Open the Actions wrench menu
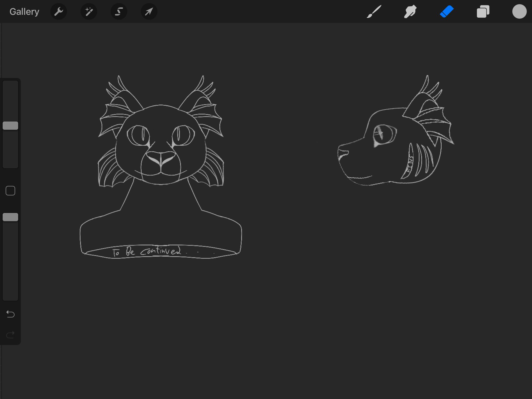This screenshot has height=399, width=532. 59,12
